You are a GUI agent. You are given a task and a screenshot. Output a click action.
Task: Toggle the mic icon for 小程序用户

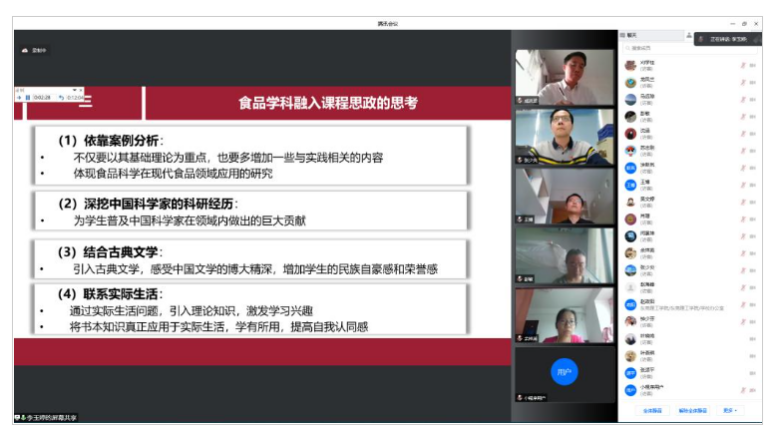(x=742, y=389)
